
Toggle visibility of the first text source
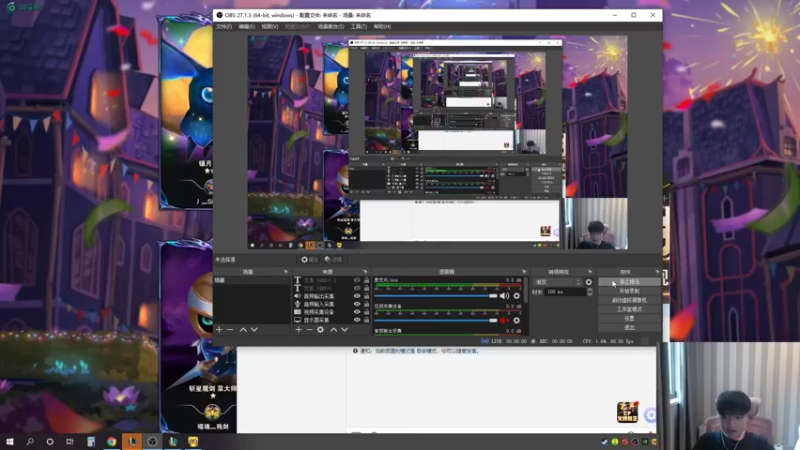pyautogui.click(x=357, y=280)
